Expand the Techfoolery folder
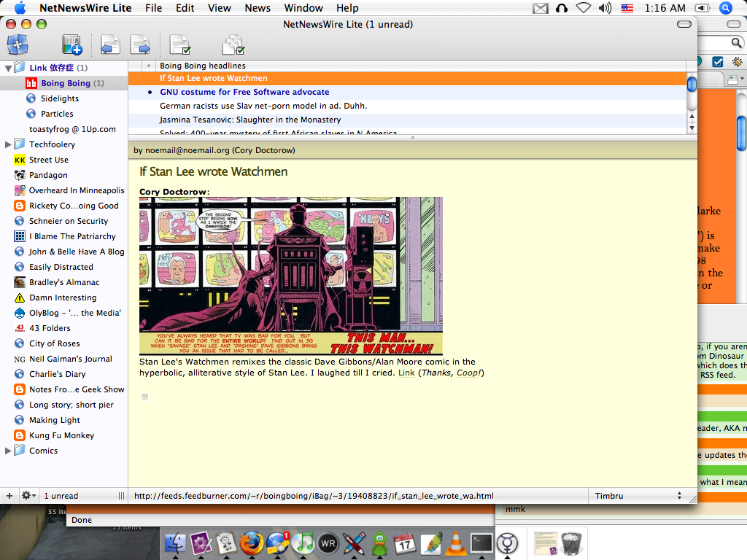This screenshot has width=747, height=560. pyautogui.click(x=8, y=144)
